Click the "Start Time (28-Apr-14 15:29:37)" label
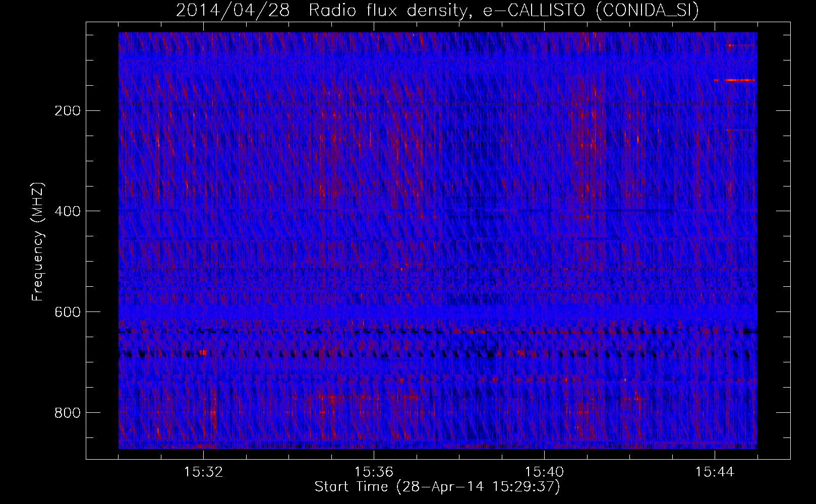The height and width of the screenshot is (504, 816). click(x=437, y=487)
